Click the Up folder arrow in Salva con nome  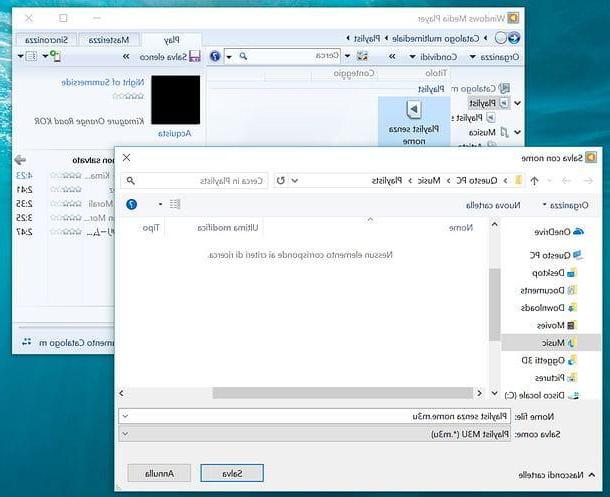(x=534, y=181)
